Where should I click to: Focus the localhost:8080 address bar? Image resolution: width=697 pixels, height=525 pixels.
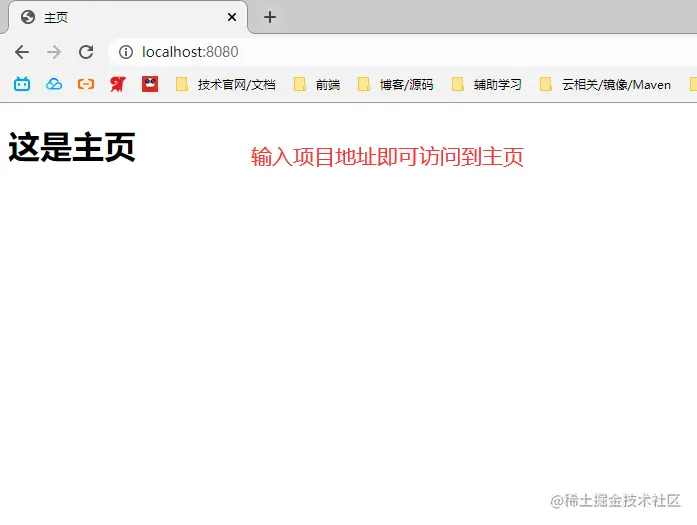point(400,52)
